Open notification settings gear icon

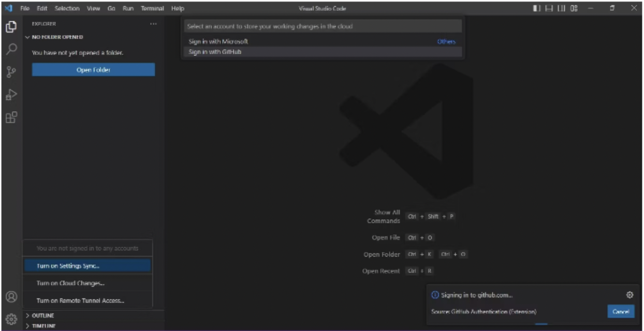tap(630, 295)
